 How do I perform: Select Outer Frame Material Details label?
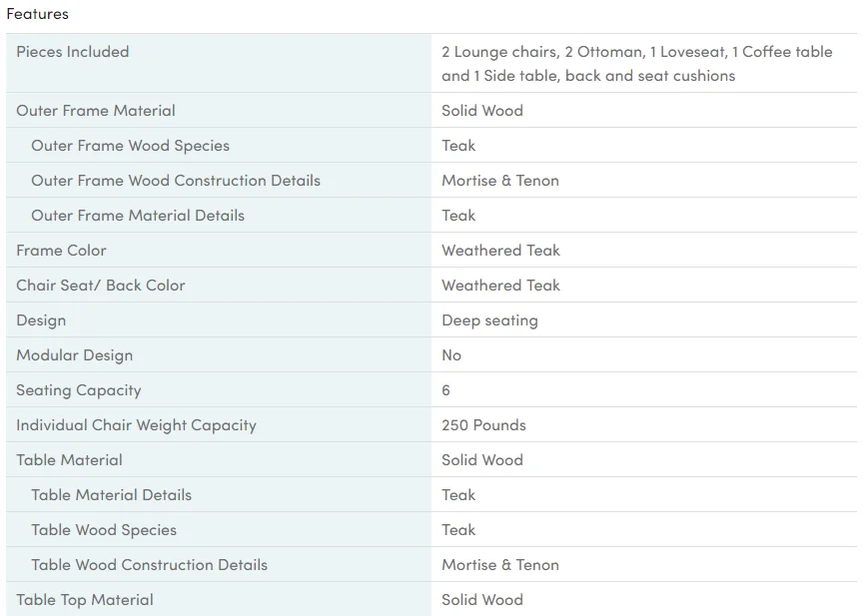[x=138, y=216]
